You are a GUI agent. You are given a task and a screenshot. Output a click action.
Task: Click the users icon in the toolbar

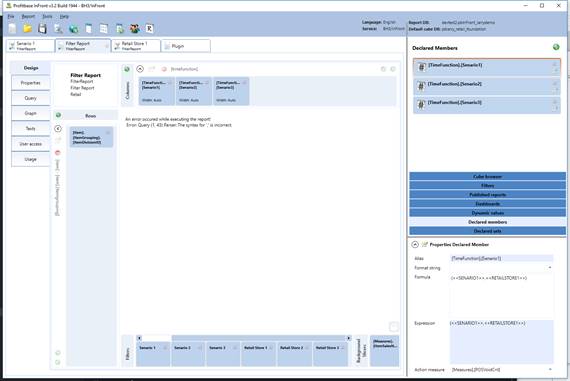134,29
